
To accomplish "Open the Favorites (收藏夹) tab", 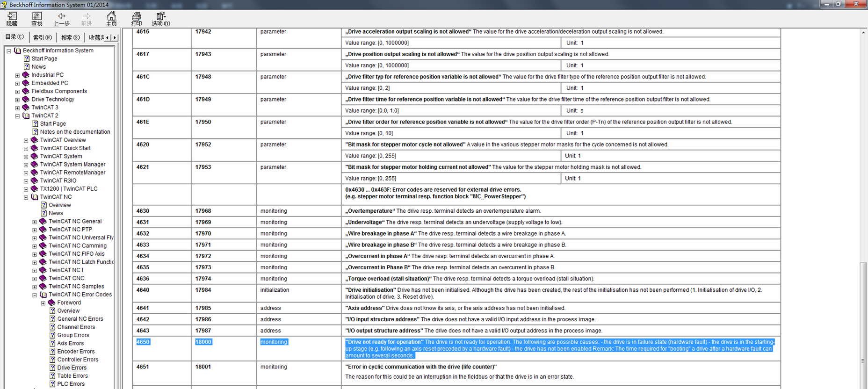I will coord(96,37).
